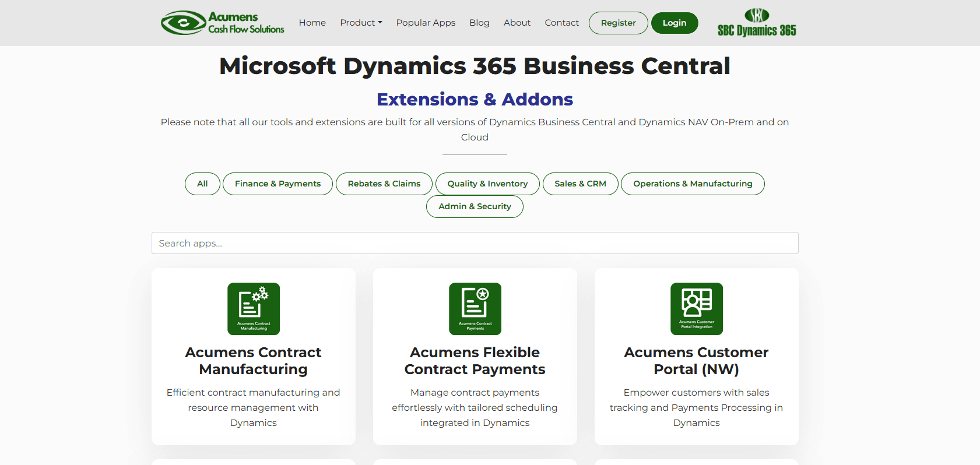Open the Acumens Customer Portal (NW) title

tap(697, 361)
